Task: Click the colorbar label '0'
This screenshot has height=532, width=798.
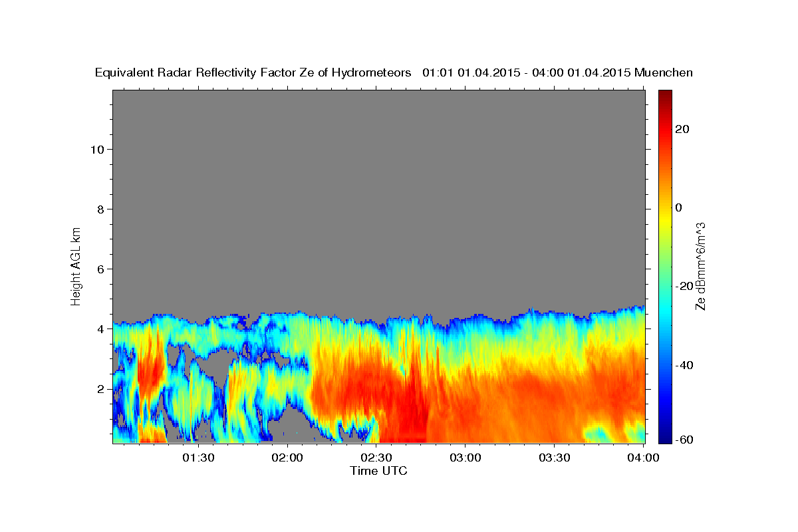Action: coord(679,207)
